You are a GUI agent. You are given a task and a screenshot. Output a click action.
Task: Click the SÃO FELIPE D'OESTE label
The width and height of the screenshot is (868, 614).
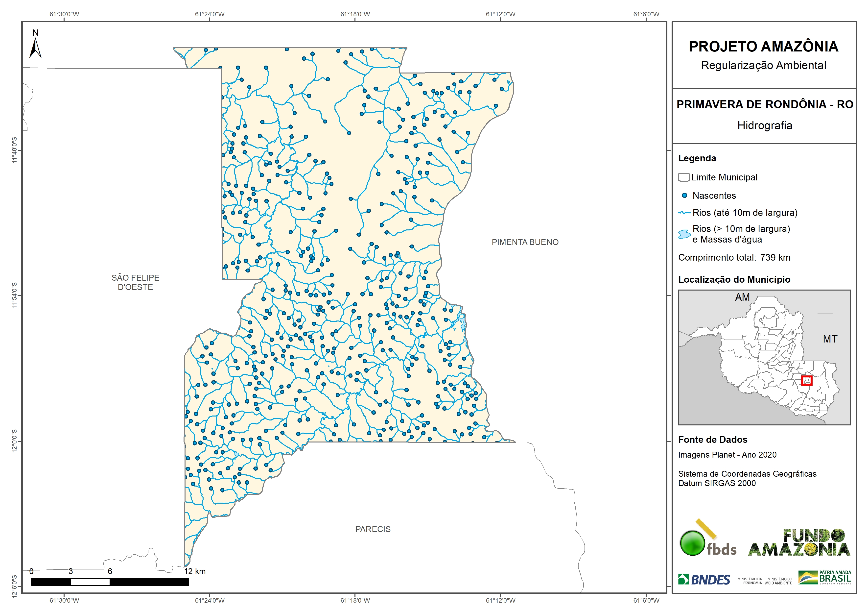pyautogui.click(x=135, y=282)
